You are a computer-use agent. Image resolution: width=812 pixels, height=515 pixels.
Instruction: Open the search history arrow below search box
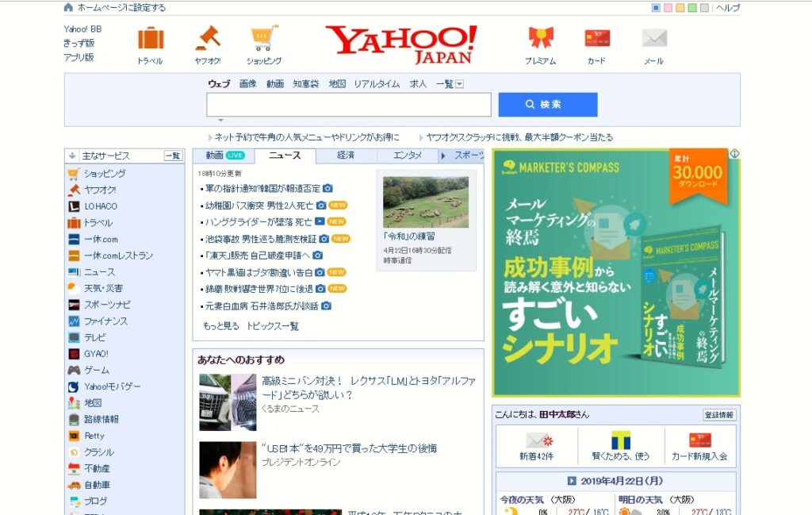[220, 120]
